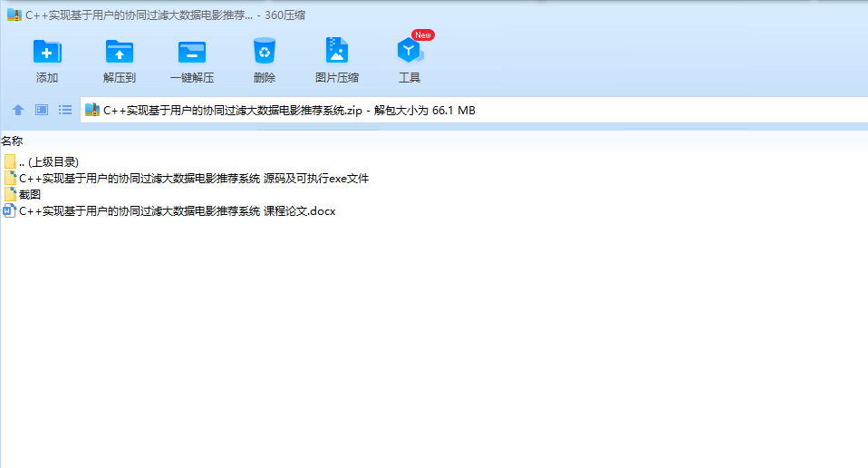Start 一键解压 one-click extraction
The height and width of the screenshot is (468, 868).
click(x=191, y=52)
